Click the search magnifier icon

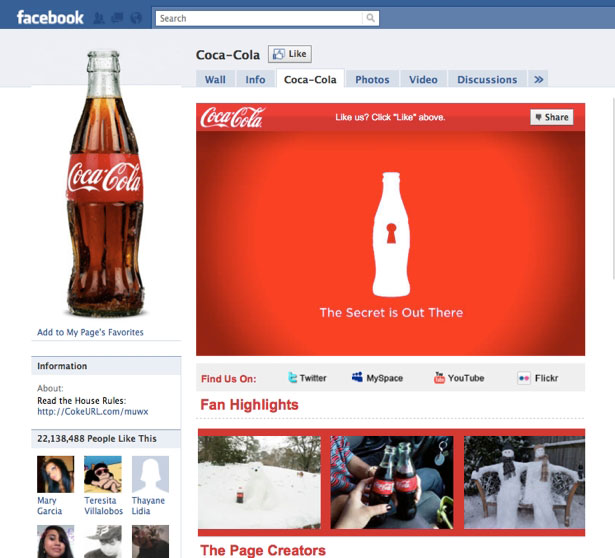(x=370, y=18)
